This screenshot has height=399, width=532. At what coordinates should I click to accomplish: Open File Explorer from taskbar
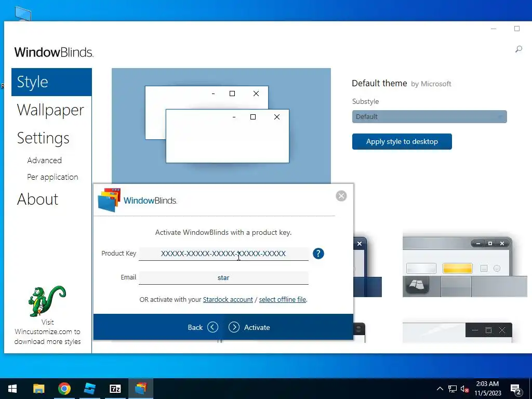38,389
